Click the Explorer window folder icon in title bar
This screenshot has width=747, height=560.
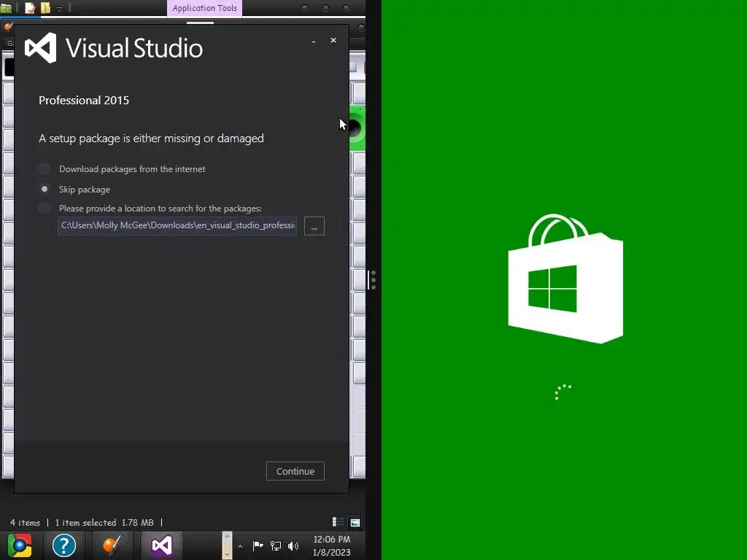tap(6, 7)
